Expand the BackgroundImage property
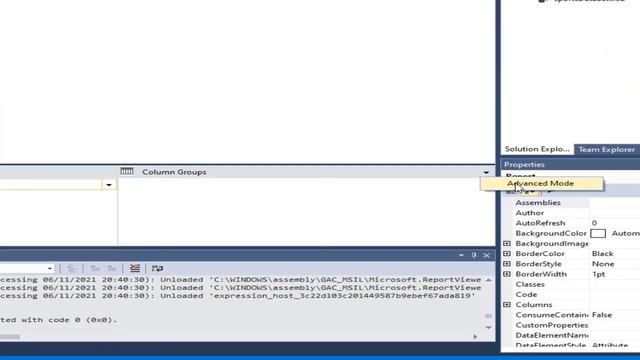 pos(507,243)
